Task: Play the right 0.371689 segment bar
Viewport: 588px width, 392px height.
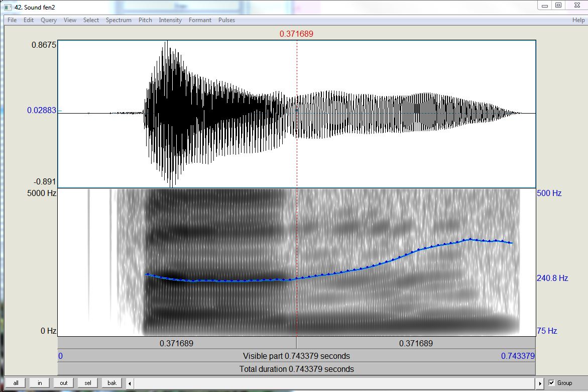Action: [x=416, y=343]
